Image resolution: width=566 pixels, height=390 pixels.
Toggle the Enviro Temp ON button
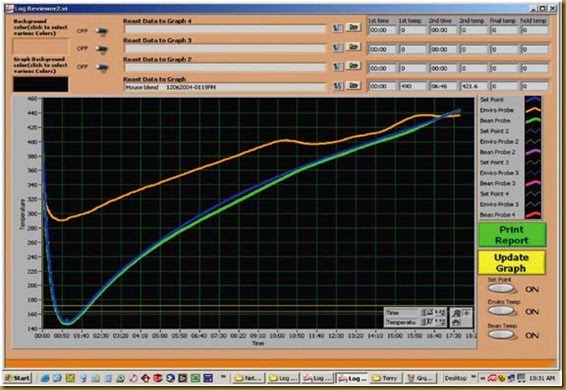pyautogui.click(x=501, y=311)
